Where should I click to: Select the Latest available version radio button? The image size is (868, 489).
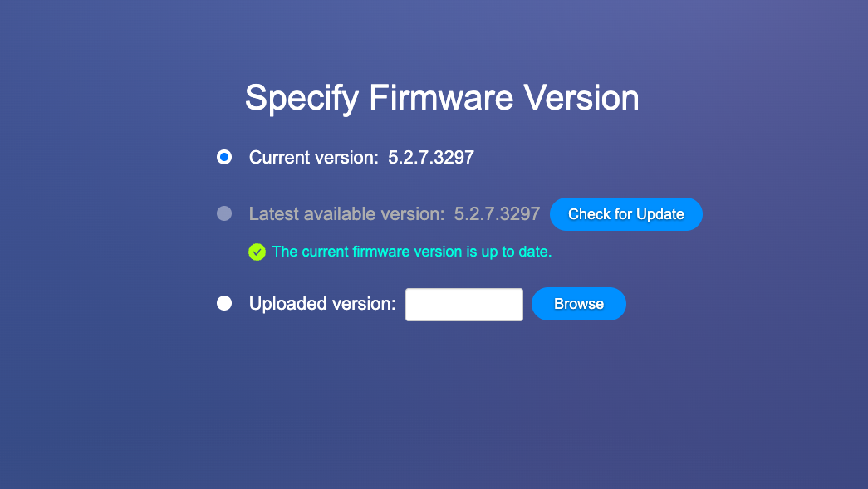[x=224, y=213]
